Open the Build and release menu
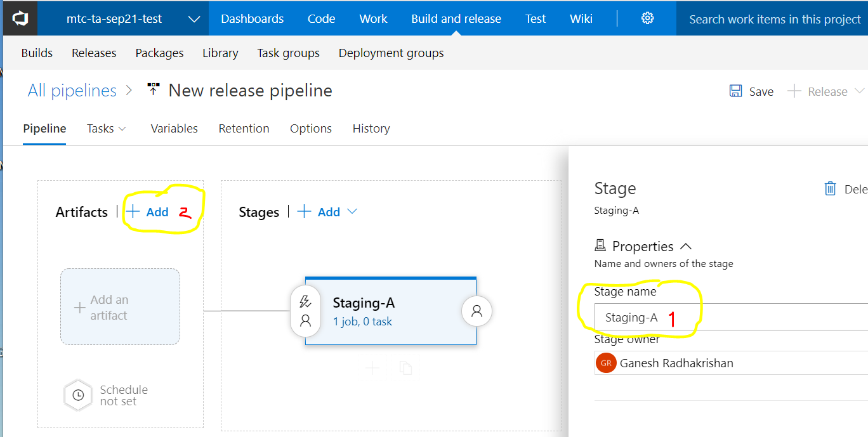 point(456,19)
